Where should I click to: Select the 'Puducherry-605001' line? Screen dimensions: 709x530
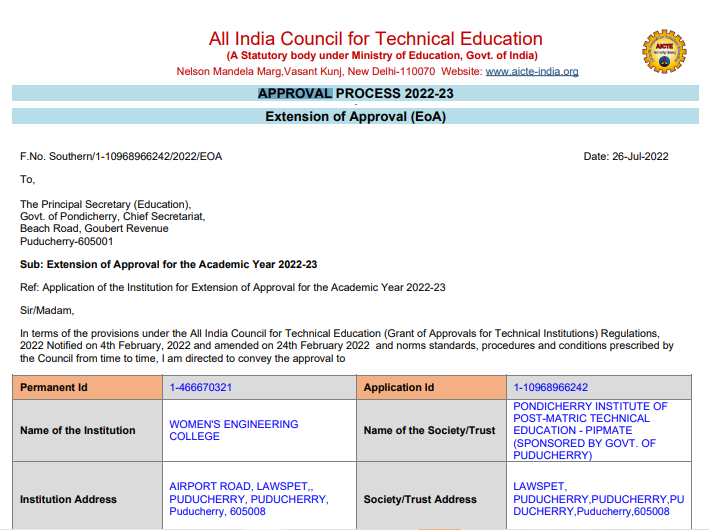tap(66, 241)
